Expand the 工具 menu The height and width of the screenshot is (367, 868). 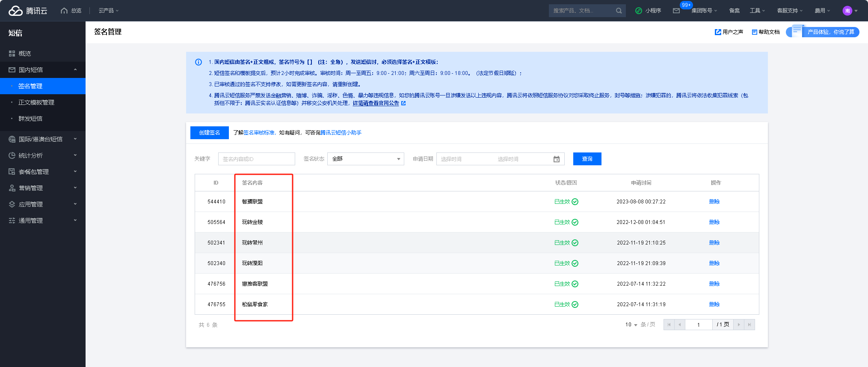point(757,11)
